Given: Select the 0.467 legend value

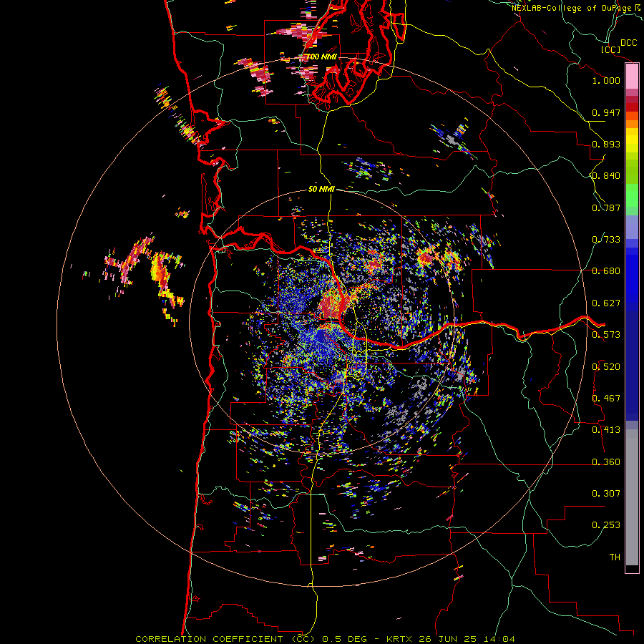Looking at the screenshot, I should pos(606,399).
